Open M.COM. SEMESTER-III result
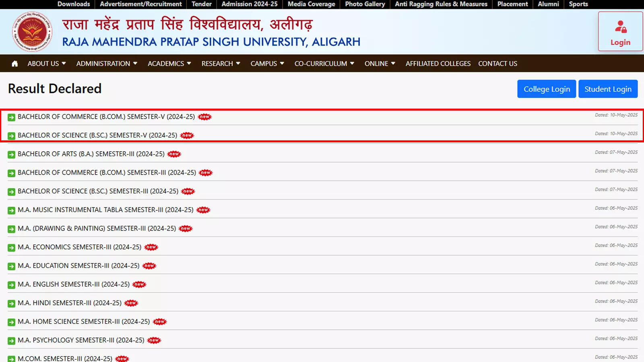 [65, 358]
